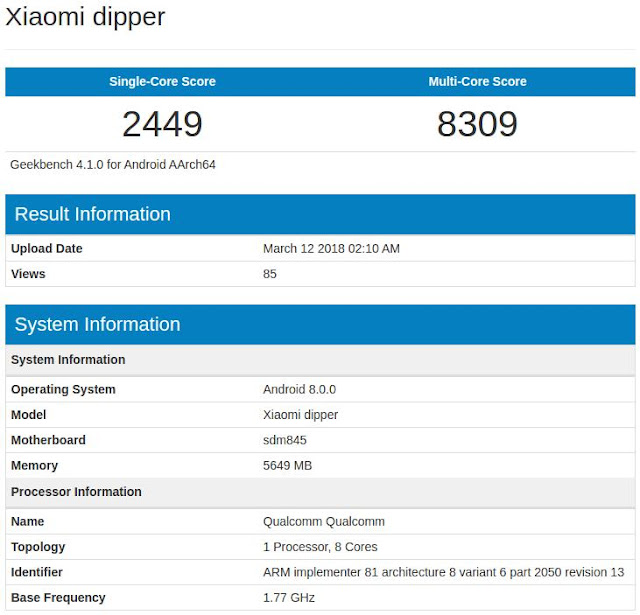Click the Upload Date label
Viewport: 640px width, 615px height.
coord(47,249)
